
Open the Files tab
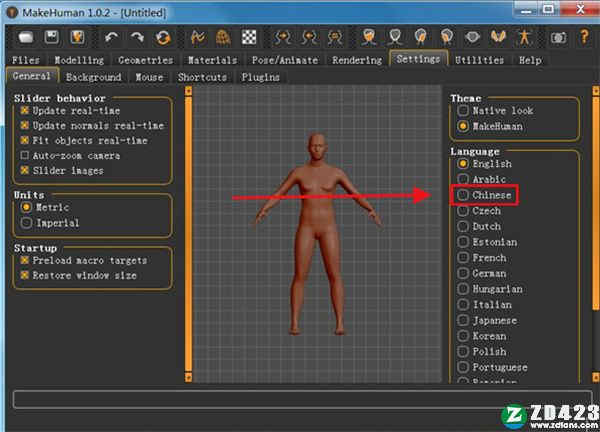pos(26,60)
